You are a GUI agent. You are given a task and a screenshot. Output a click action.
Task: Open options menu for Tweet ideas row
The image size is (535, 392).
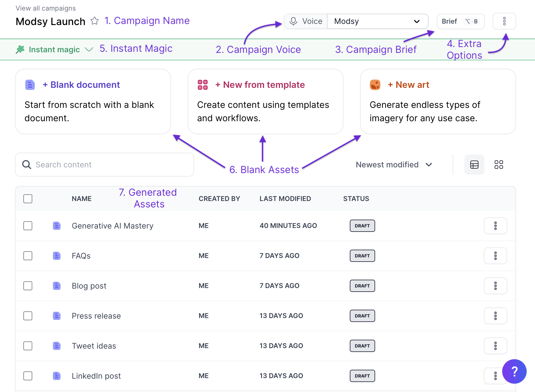coord(496,346)
